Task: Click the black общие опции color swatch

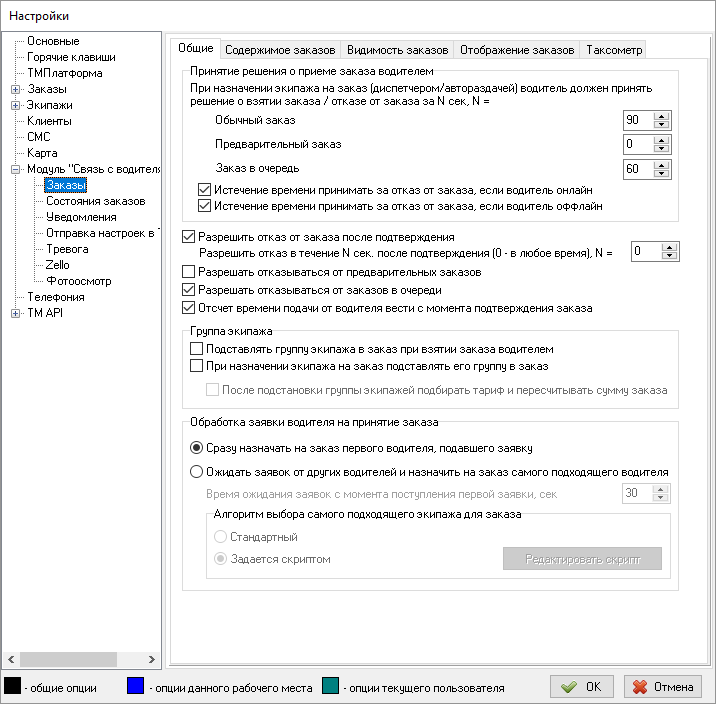Action: point(13,686)
